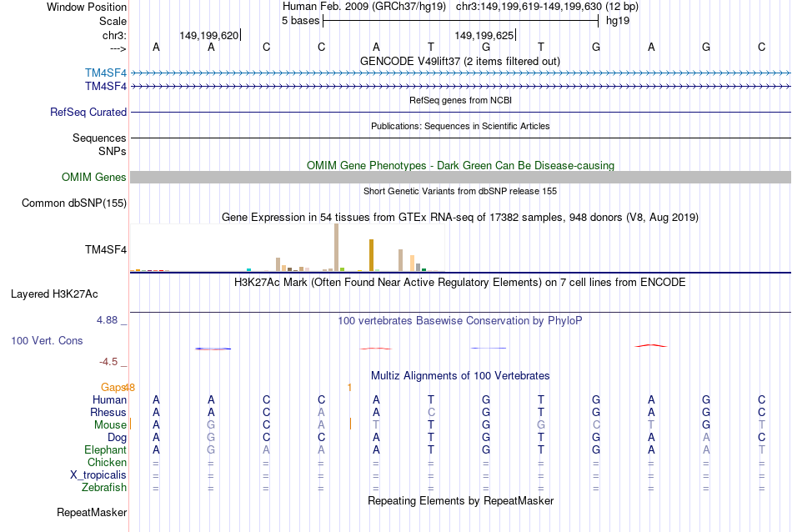This screenshot has width=792, height=532.
Task: Click the Gaps row label
Action: (x=113, y=388)
